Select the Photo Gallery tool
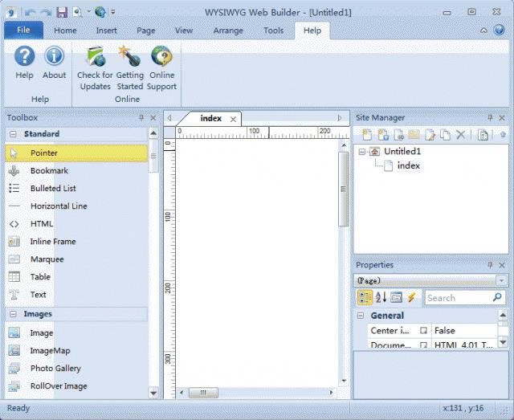The image size is (514, 420). point(55,369)
